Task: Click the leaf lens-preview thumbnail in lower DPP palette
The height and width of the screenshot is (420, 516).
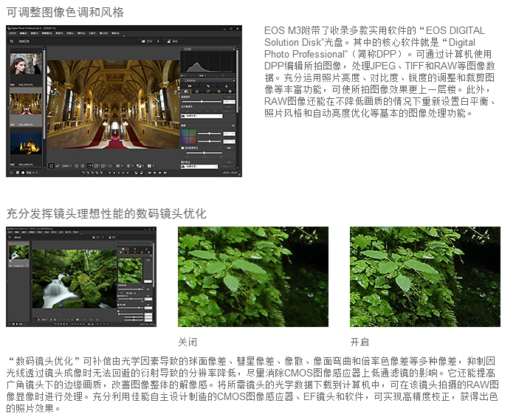Action: [x=131, y=270]
